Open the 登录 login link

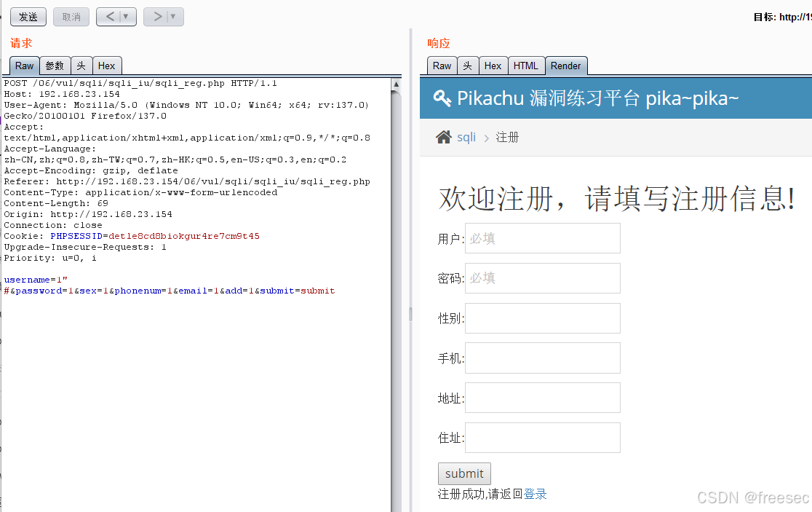[535, 494]
